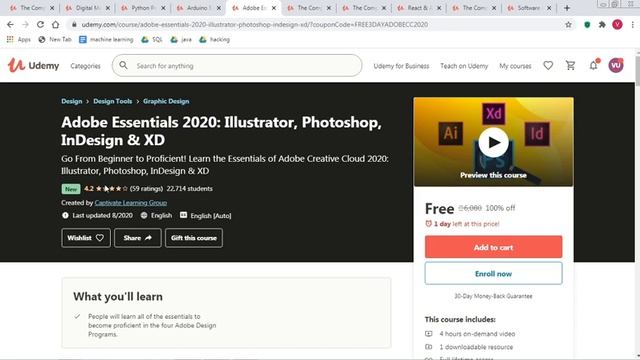Open the machine learning bookmark
The width and height of the screenshot is (640, 360).
[x=106, y=40]
